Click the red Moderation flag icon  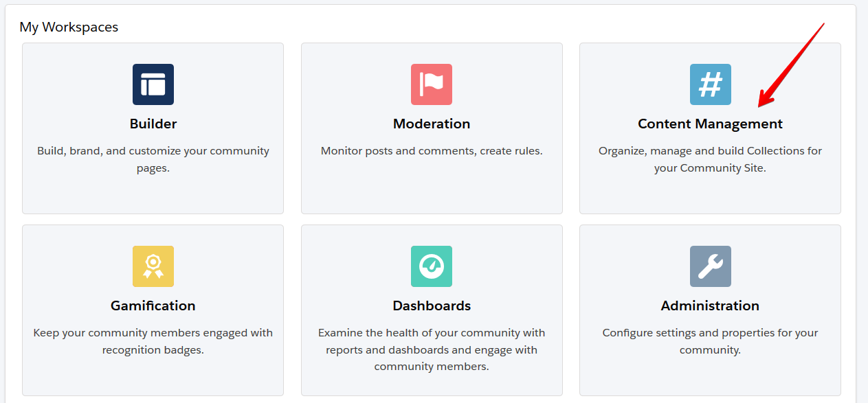(x=432, y=84)
